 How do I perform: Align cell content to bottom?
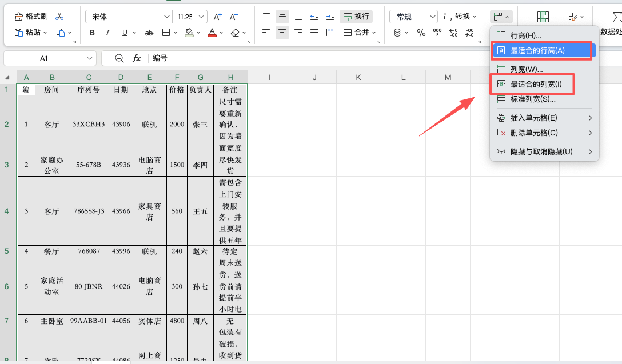(298, 16)
